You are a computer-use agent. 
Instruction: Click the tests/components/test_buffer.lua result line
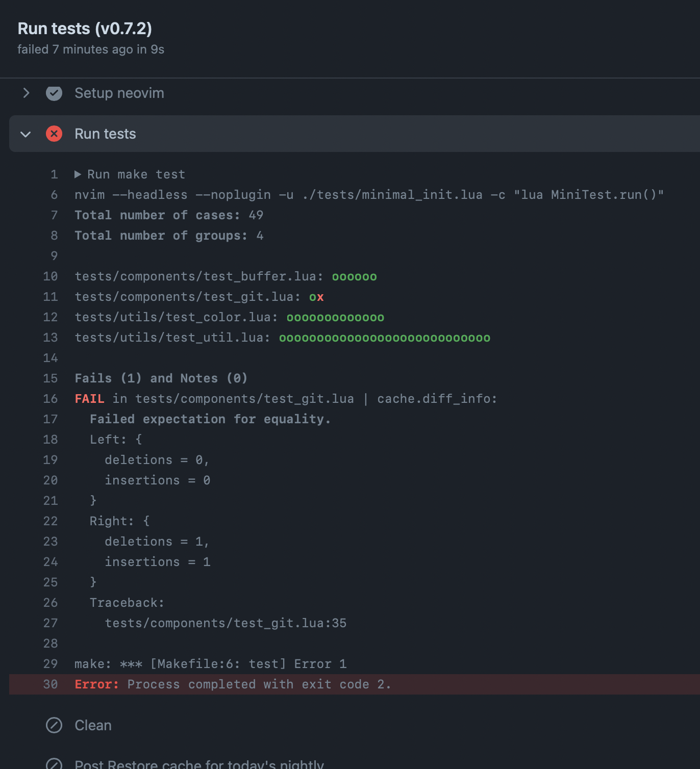coord(226,276)
